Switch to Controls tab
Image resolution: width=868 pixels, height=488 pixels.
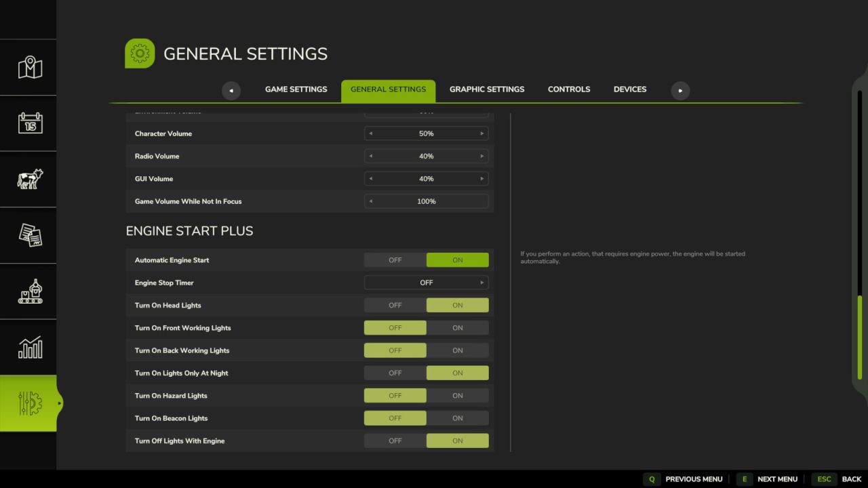pyautogui.click(x=568, y=89)
